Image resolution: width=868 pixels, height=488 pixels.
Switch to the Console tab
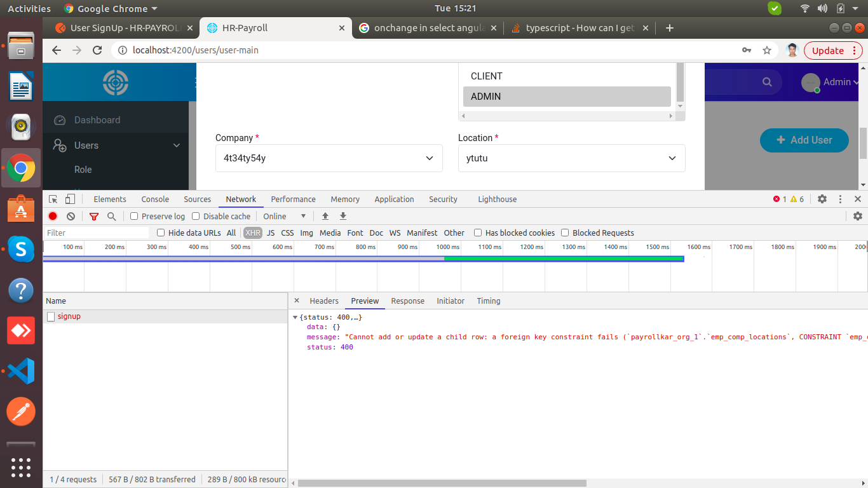[x=155, y=199]
